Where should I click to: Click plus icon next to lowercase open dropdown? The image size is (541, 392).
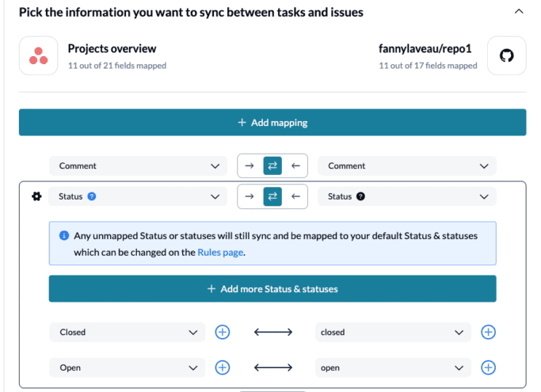[488, 367]
